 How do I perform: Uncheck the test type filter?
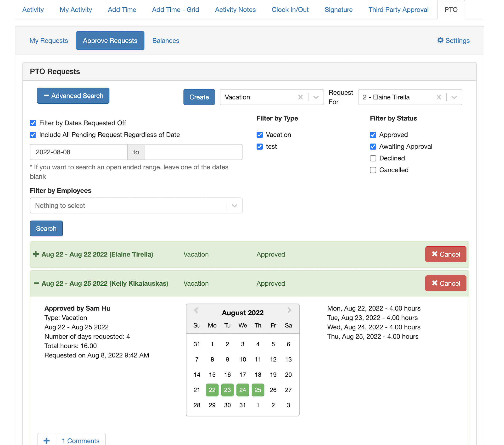click(259, 146)
